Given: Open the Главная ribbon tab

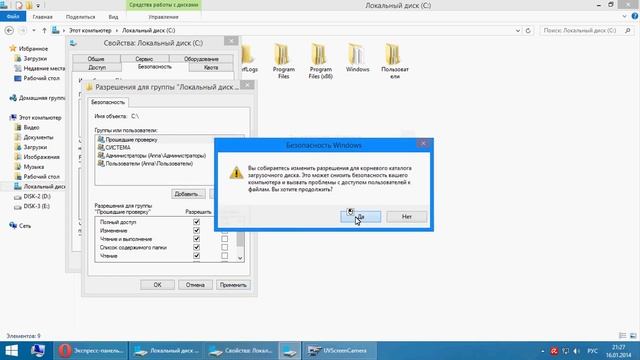Looking at the screenshot, I should [42, 17].
